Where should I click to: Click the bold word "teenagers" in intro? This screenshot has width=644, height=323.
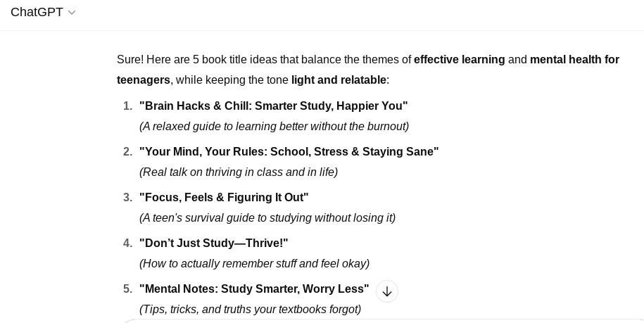(x=144, y=80)
